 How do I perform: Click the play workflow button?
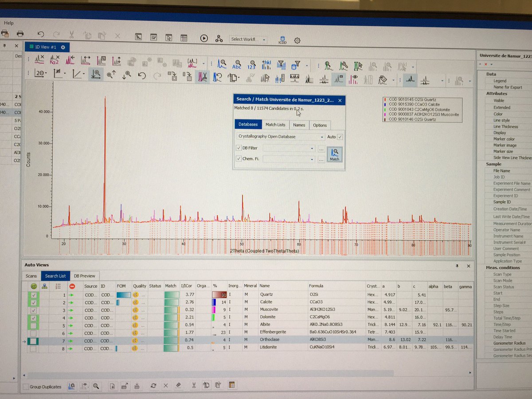(x=204, y=38)
